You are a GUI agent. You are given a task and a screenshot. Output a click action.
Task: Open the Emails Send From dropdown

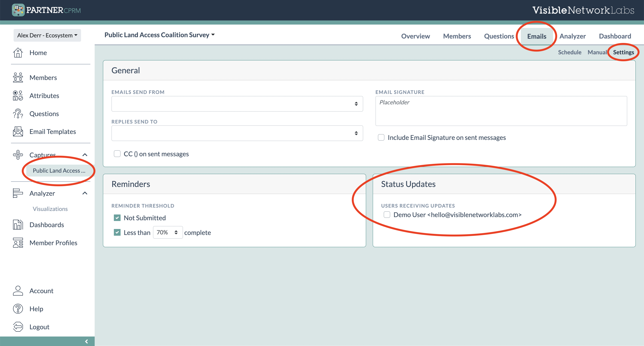237,104
